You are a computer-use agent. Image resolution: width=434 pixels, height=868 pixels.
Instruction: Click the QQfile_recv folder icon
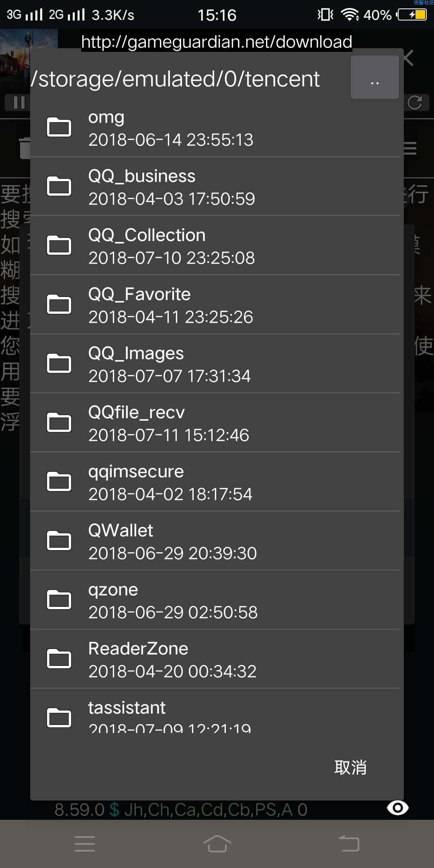[59, 423]
